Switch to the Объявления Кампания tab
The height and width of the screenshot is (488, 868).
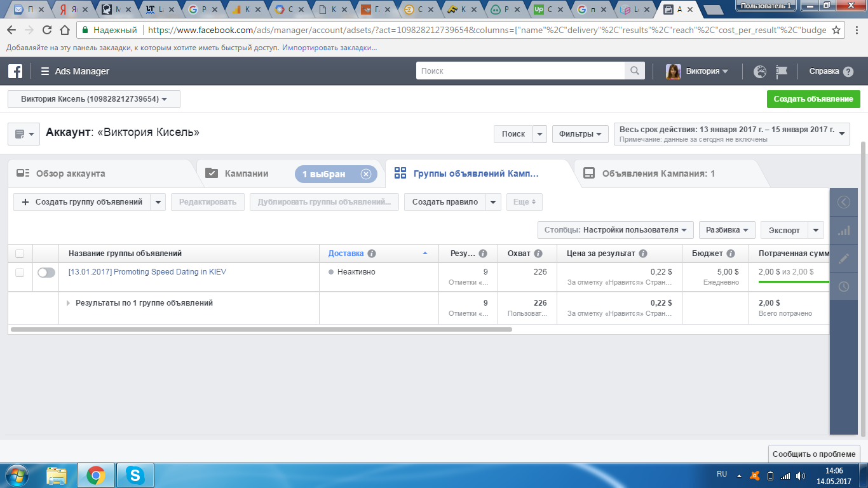[658, 173]
